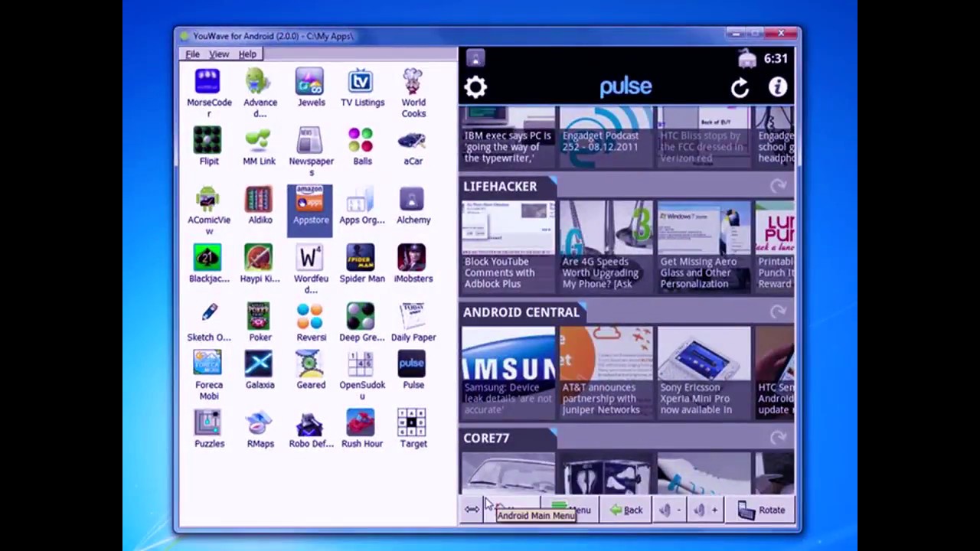The width and height of the screenshot is (980, 551).
Task: Open the IBM exec says PC story
Action: pos(508,136)
